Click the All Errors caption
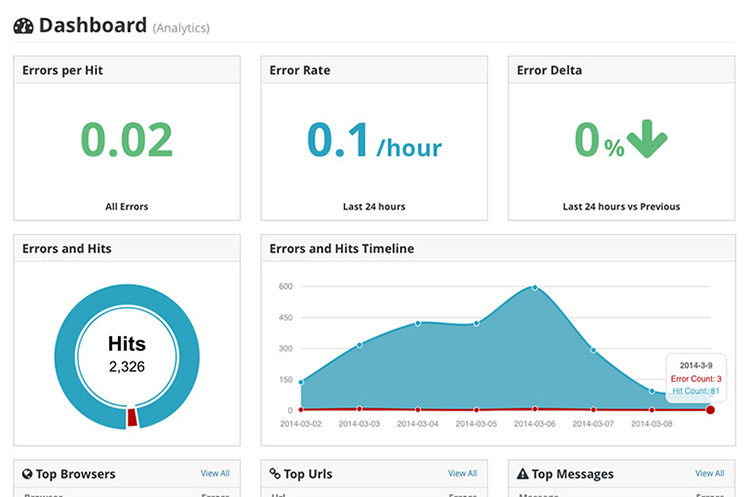Viewport: 750px width, 497px height. pos(127,207)
